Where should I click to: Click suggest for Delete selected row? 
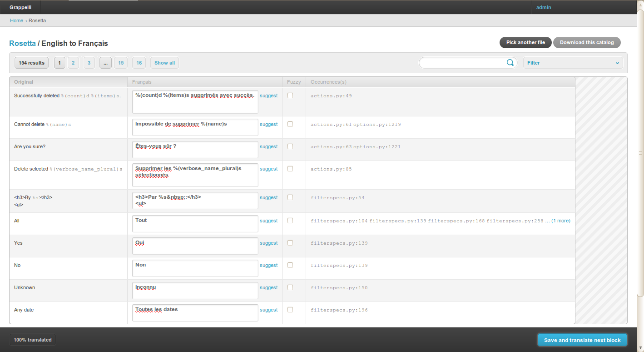pyautogui.click(x=268, y=169)
